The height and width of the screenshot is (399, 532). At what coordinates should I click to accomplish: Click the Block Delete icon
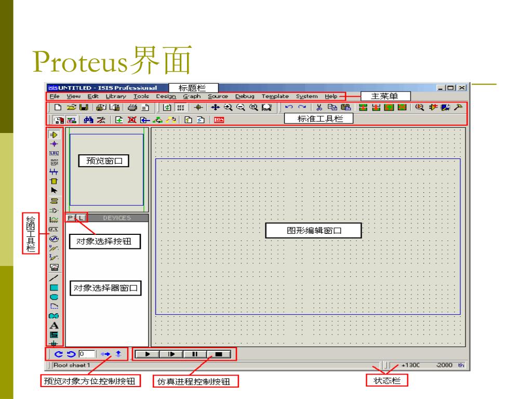(402, 108)
